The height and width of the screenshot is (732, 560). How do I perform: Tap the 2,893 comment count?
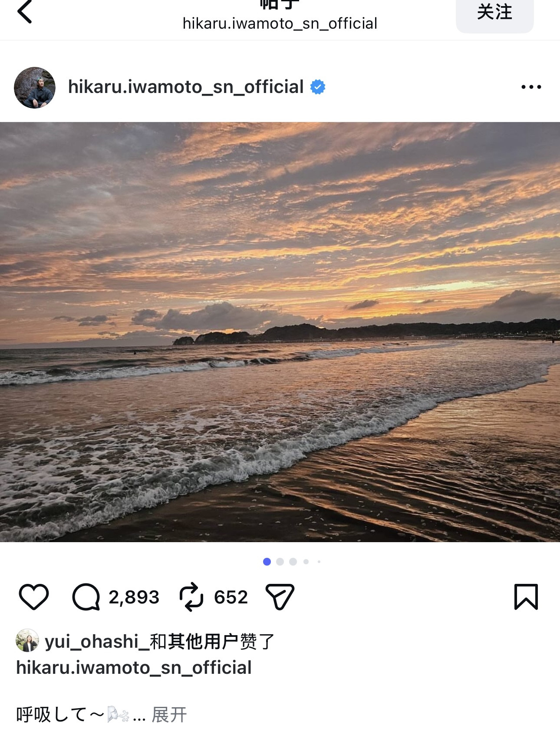(134, 597)
